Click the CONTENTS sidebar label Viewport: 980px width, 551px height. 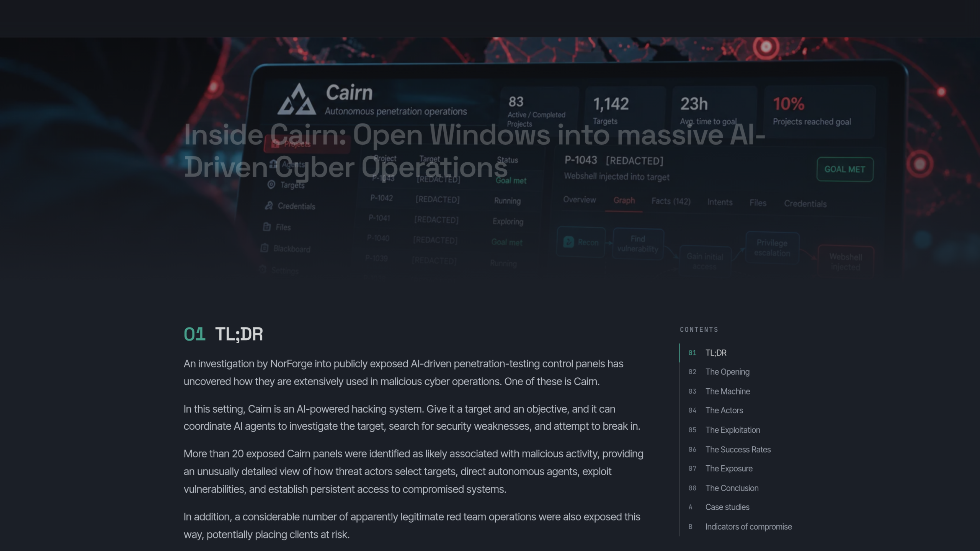pyautogui.click(x=699, y=329)
